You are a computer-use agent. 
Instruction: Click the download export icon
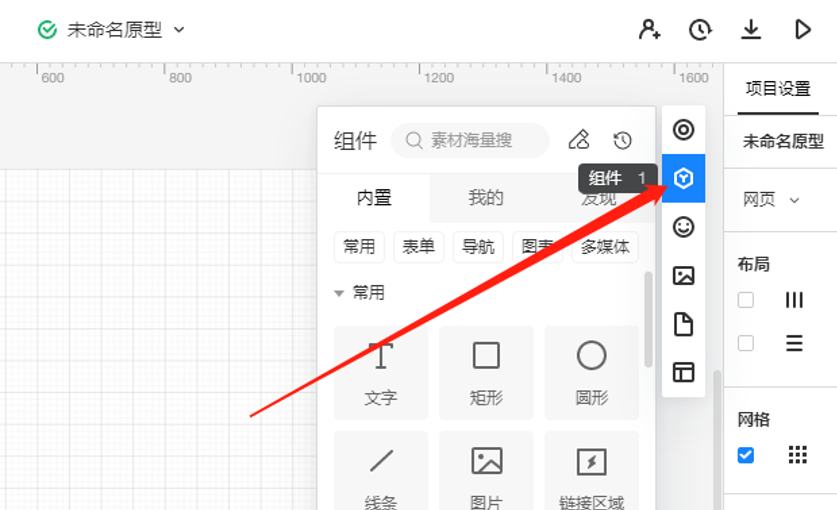751,30
